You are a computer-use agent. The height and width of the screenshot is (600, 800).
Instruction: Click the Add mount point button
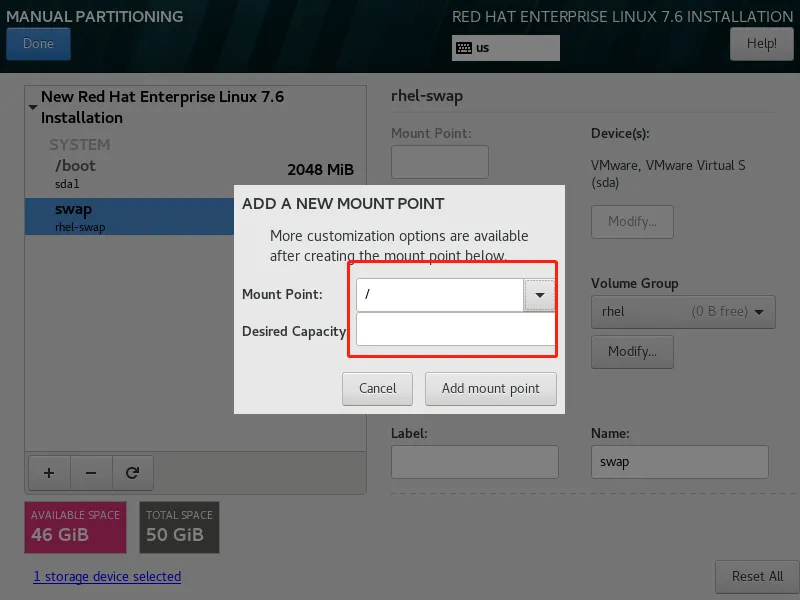pyautogui.click(x=490, y=389)
